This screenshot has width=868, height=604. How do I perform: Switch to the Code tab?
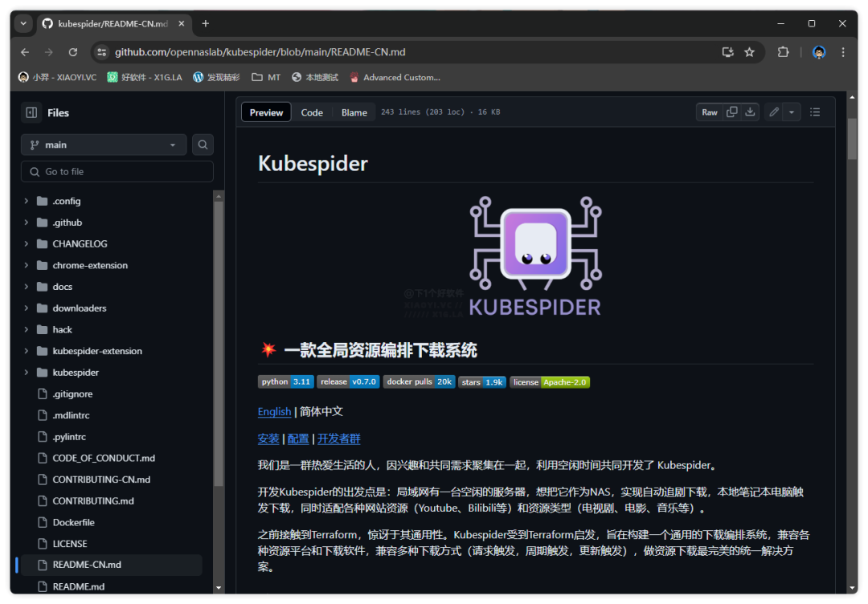[312, 112]
